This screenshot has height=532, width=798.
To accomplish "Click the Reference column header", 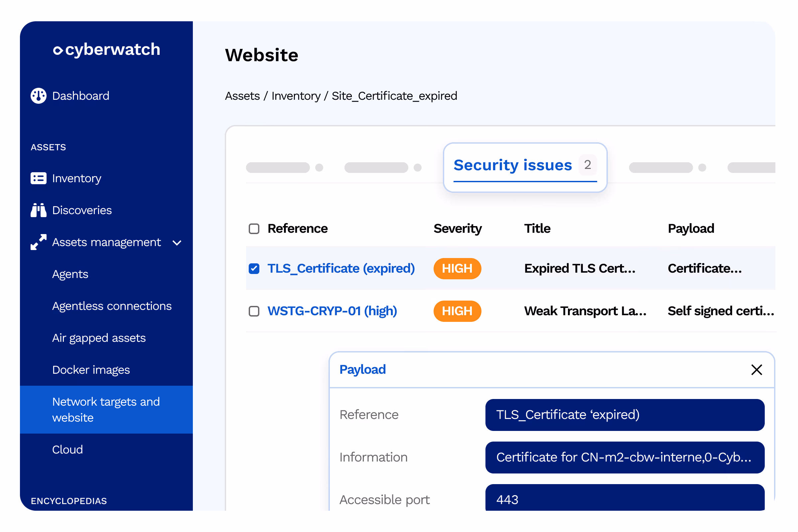I will 298,229.
